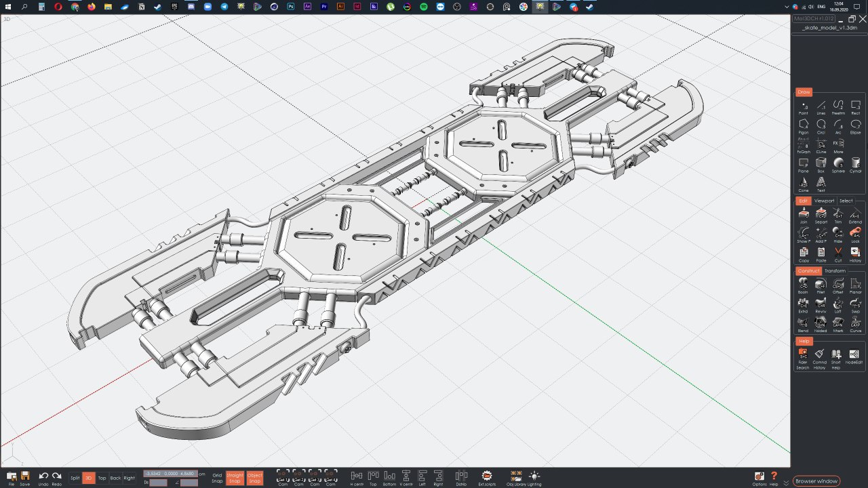Select the Point draw tool
This screenshot has width=868, height=488.
point(804,107)
